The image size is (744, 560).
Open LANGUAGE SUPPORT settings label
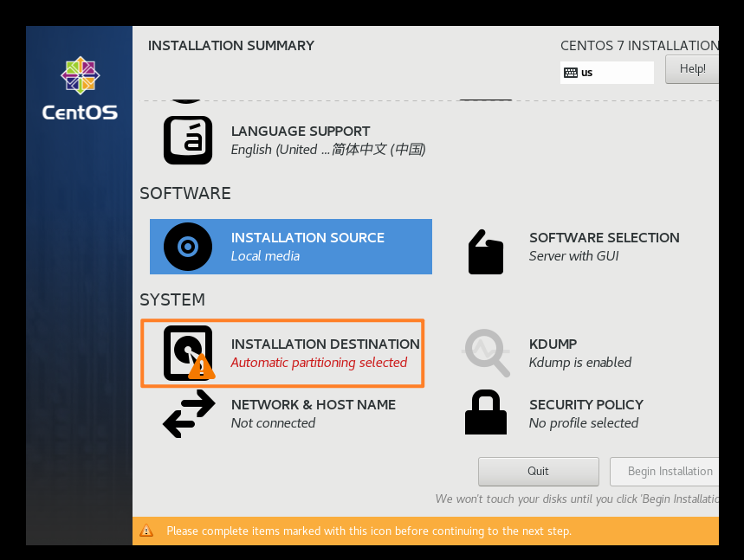(x=301, y=132)
